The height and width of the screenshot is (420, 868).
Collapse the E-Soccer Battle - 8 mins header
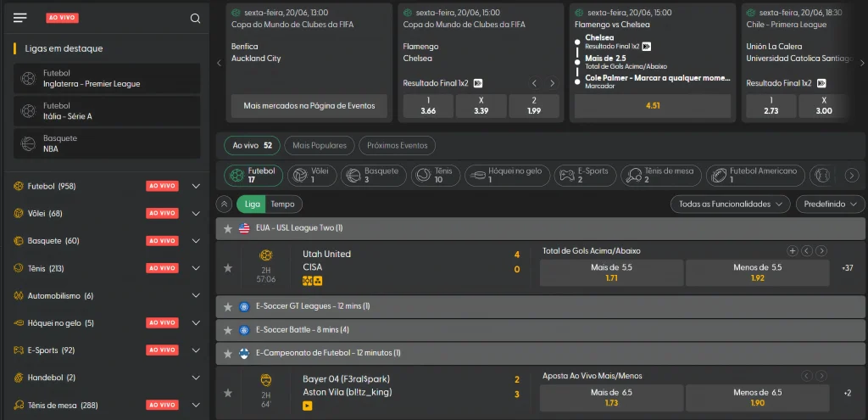click(x=540, y=330)
